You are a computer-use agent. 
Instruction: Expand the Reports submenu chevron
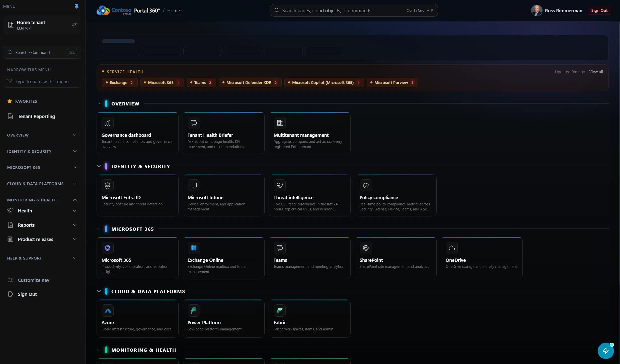(74, 225)
